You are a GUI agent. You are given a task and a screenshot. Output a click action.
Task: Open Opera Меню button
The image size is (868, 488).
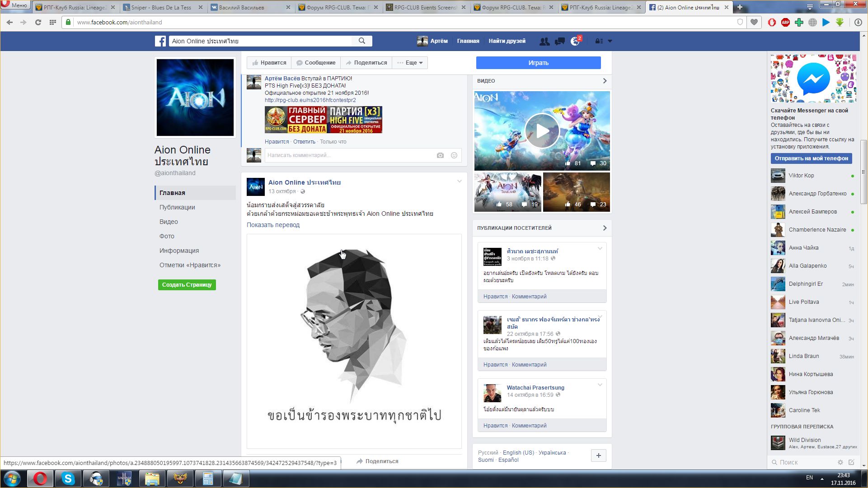tap(15, 5)
